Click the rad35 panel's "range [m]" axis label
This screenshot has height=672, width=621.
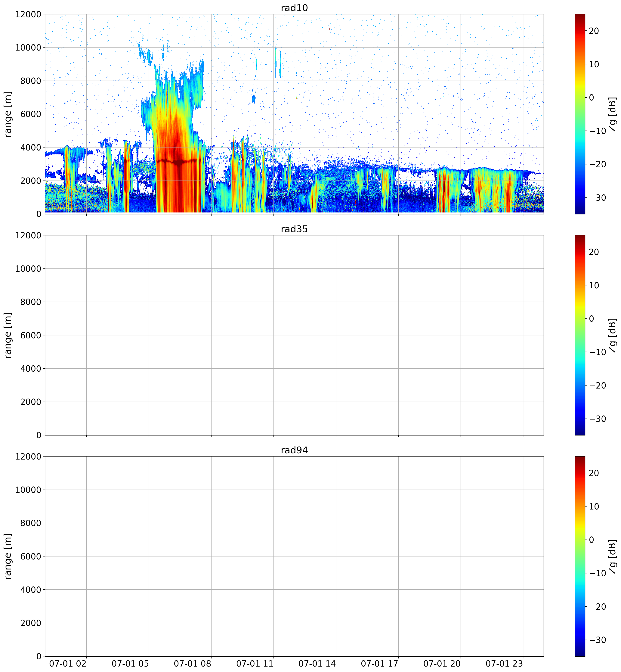pyautogui.click(x=8, y=335)
